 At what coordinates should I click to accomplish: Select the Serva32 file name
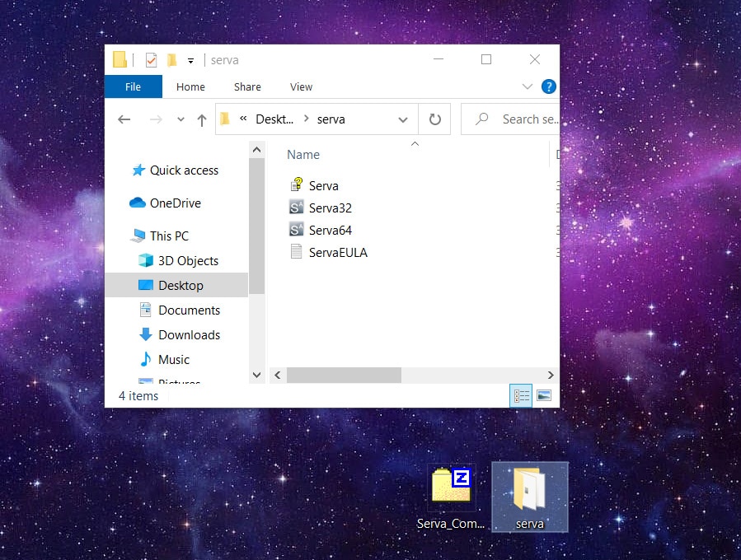point(331,208)
